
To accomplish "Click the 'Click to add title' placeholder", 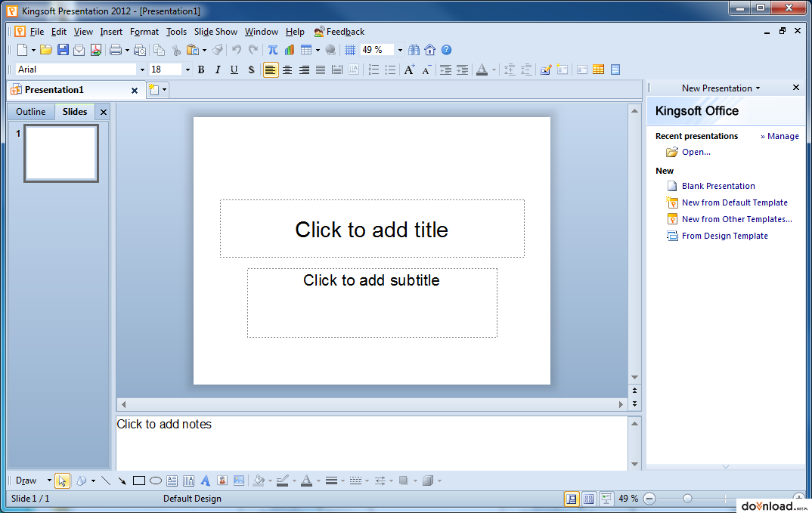I will [x=372, y=229].
